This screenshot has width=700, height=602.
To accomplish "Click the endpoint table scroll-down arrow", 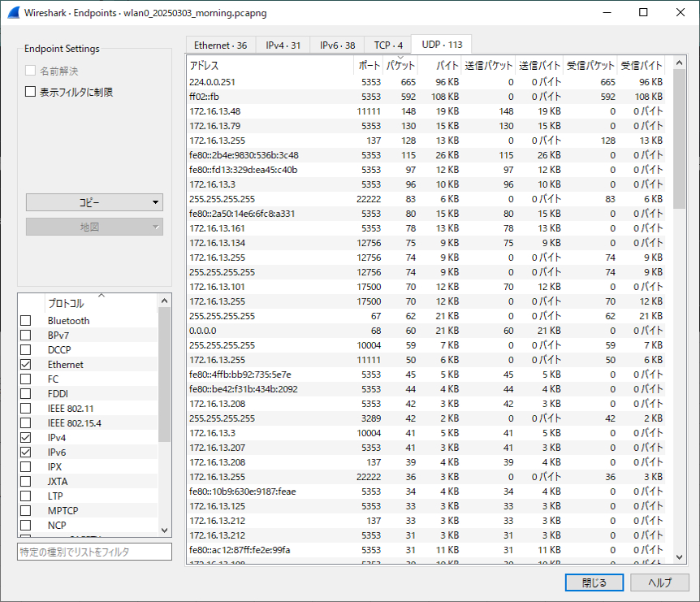I will (679, 557).
